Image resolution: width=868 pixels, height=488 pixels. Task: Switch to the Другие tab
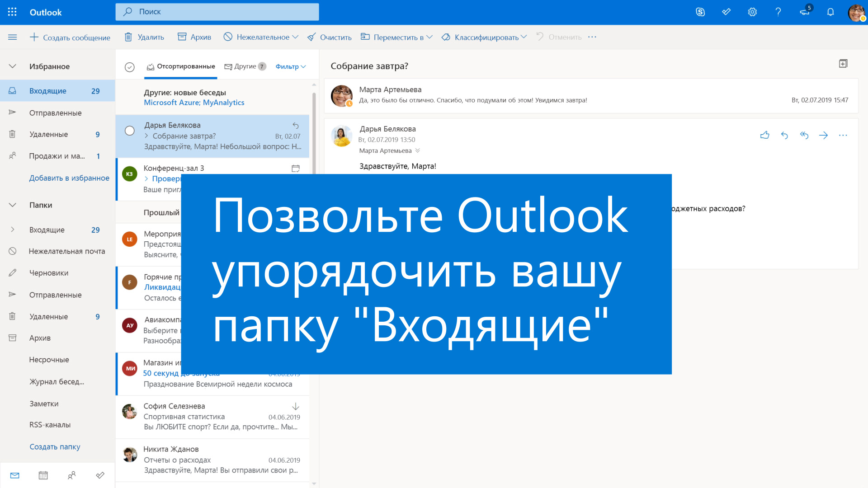245,66
